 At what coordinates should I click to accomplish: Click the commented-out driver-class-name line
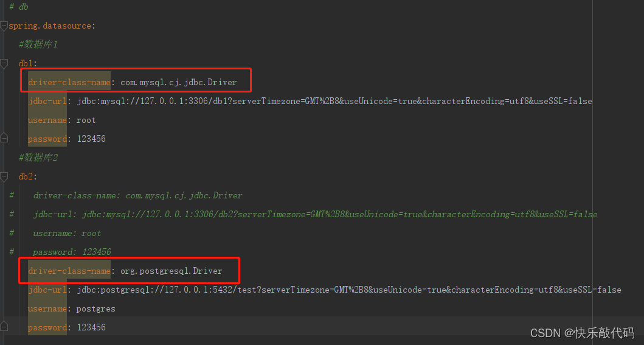pos(137,195)
